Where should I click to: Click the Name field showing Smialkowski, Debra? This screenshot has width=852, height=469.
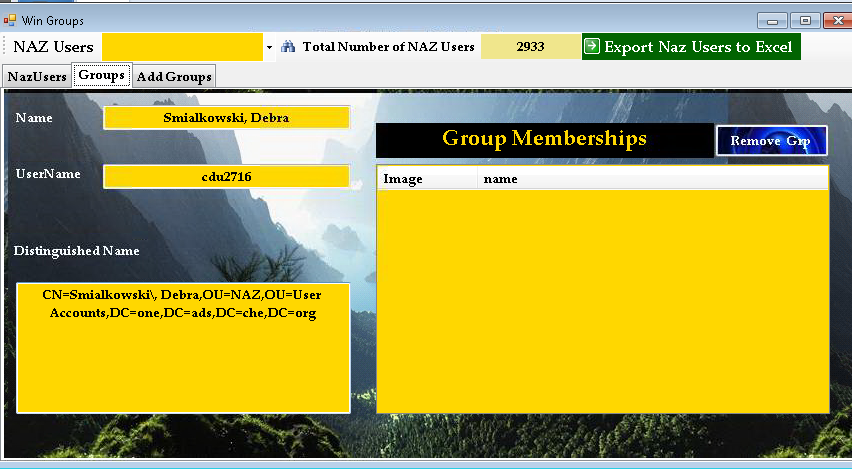[x=226, y=118]
